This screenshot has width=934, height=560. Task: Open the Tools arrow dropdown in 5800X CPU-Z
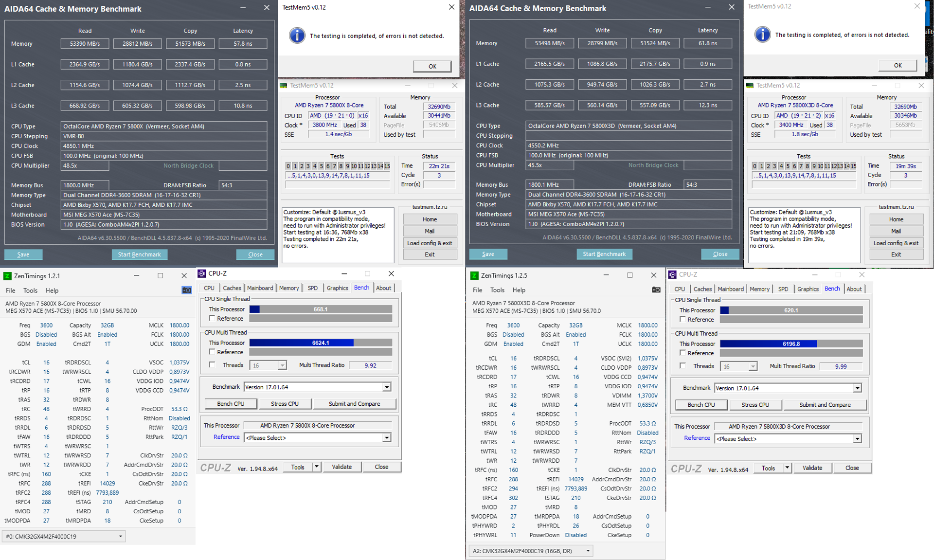[x=316, y=467]
